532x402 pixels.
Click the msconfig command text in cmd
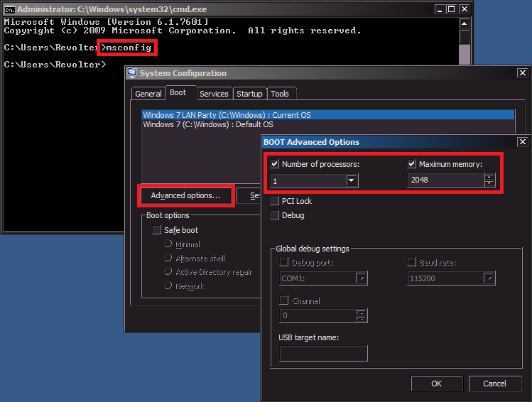(129, 48)
